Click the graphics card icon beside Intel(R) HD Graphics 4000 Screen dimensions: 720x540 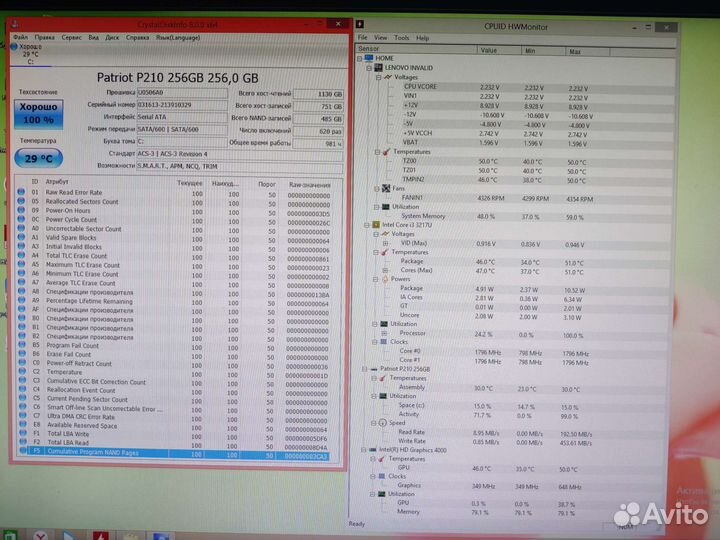[x=372, y=450]
